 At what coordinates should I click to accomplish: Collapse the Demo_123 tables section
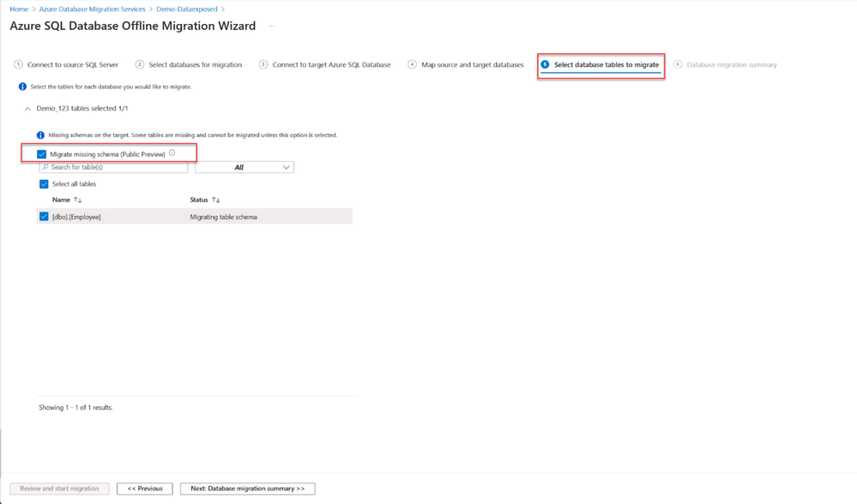(27, 109)
